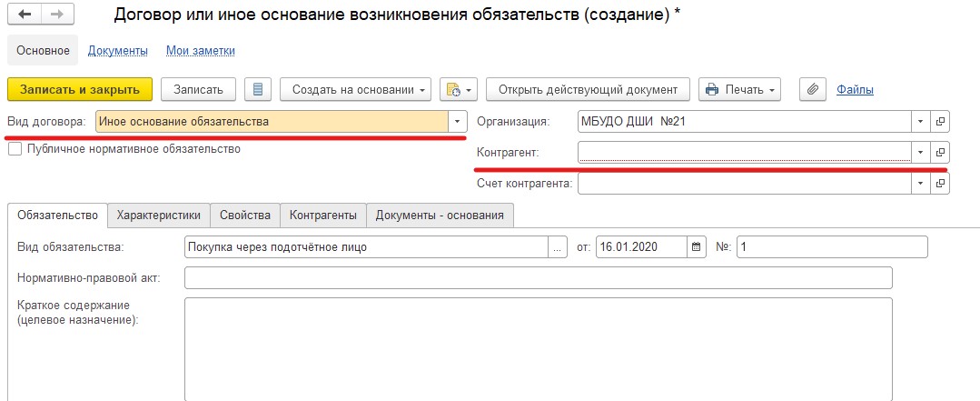The width and height of the screenshot is (980, 401).
Task: Click the Организация field МБУДО ДШИ №21
Action: point(745,121)
